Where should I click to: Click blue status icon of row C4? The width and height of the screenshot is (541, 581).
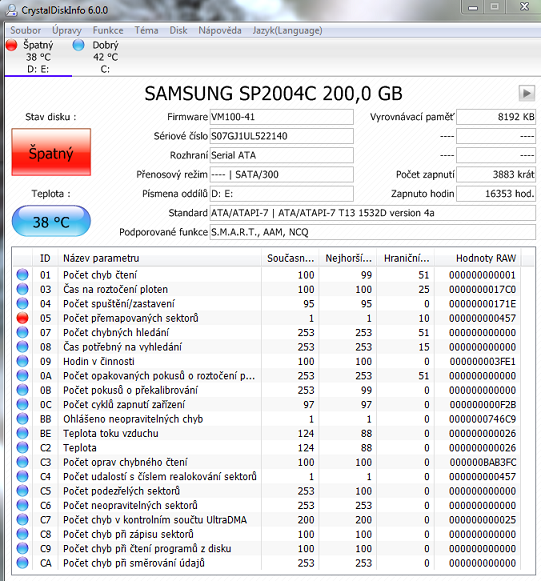pos(23,477)
